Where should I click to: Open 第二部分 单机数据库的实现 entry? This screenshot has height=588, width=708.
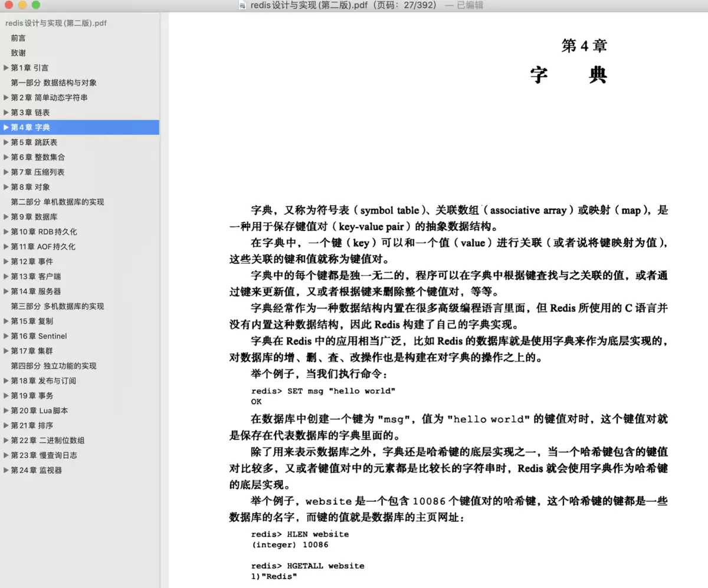pyautogui.click(x=57, y=202)
